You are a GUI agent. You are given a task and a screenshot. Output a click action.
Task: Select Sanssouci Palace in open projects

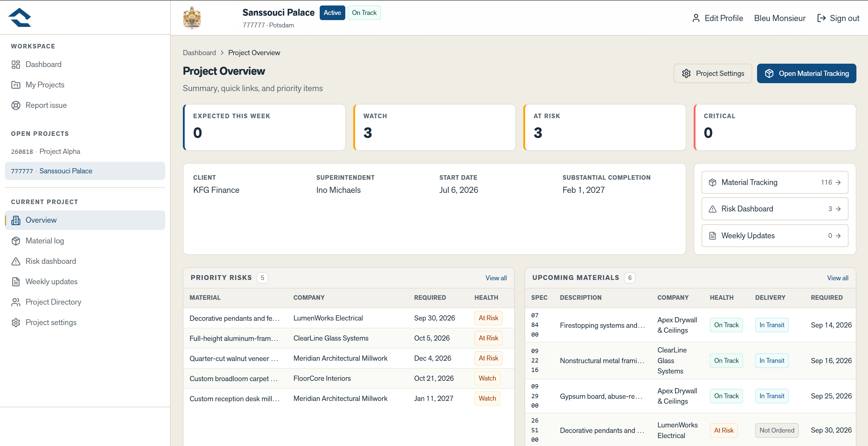click(85, 171)
